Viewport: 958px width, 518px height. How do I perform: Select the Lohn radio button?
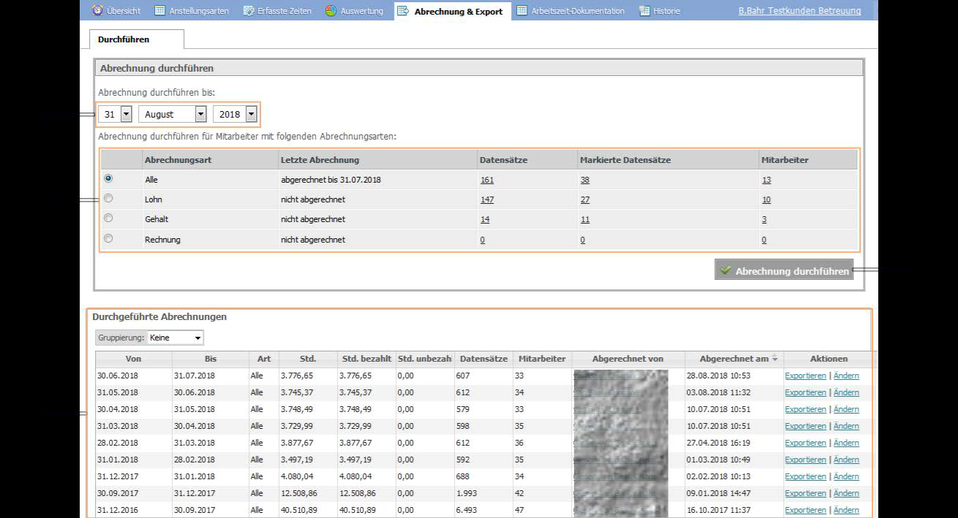[x=108, y=198]
